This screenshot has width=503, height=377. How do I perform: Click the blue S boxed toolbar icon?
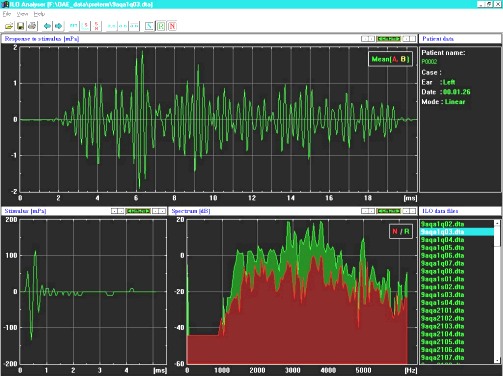pyautogui.click(x=149, y=26)
